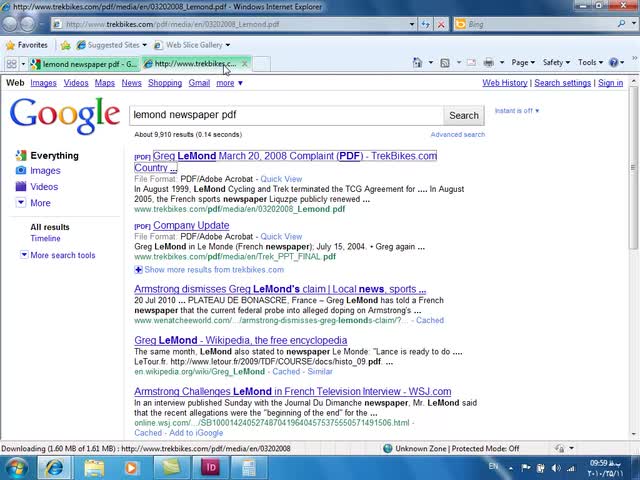The image size is (640, 480).
Task: Open Search settings link
Action: (562, 83)
